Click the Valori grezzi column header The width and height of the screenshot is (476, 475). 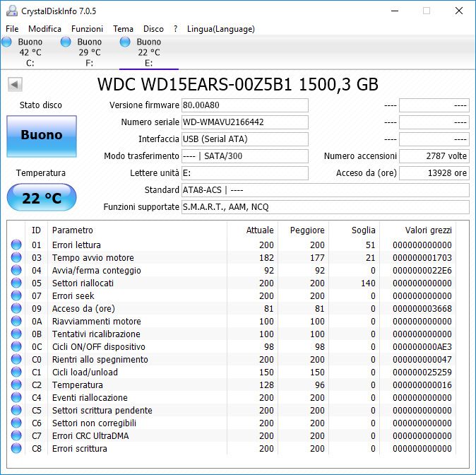pyautogui.click(x=428, y=230)
